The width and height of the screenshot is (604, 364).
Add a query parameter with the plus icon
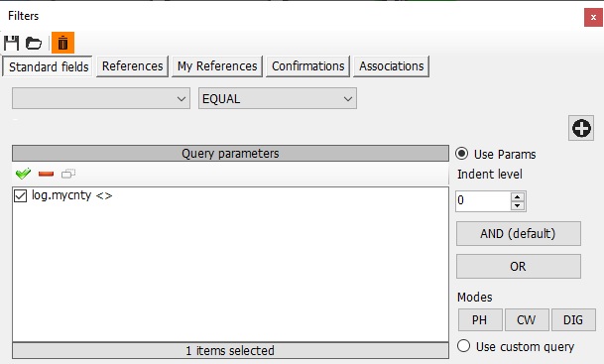(581, 128)
